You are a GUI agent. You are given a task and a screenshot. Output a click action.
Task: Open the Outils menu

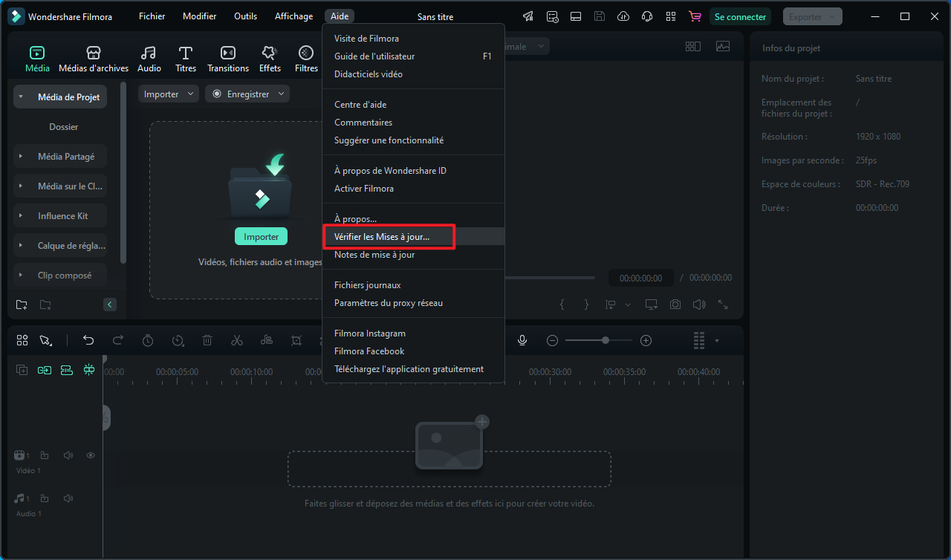pyautogui.click(x=246, y=16)
